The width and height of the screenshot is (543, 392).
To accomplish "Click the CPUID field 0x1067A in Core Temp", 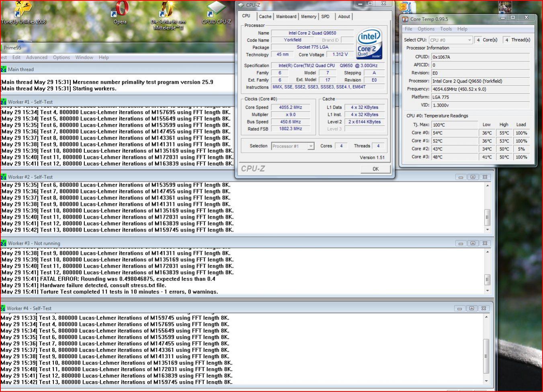I will coord(480,57).
